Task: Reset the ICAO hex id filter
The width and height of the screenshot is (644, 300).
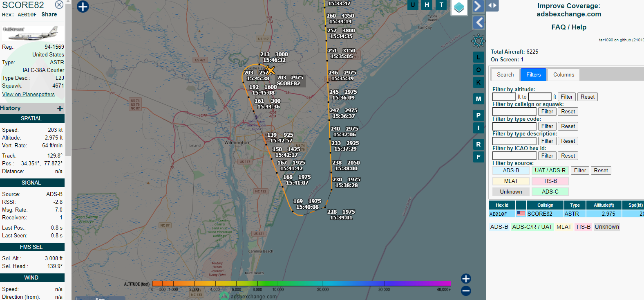Action: 568,156
